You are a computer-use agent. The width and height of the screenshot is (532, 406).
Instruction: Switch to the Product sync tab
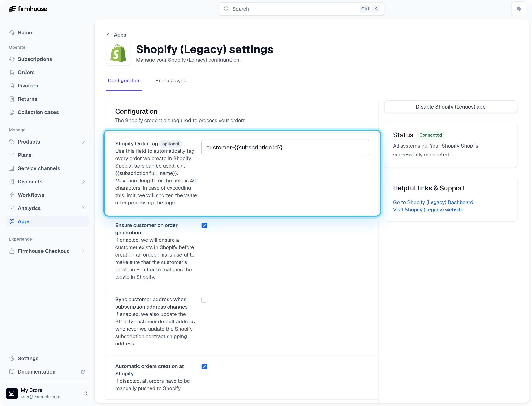point(171,81)
